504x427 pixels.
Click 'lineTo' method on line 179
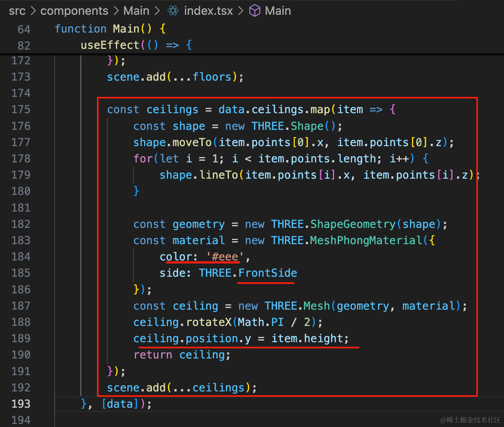tap(218, 175)
